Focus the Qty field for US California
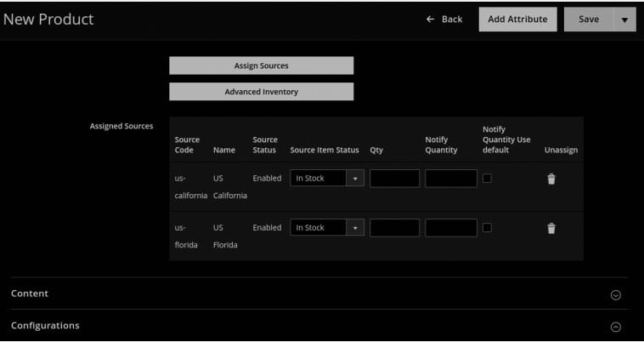 tap(394, 179)
